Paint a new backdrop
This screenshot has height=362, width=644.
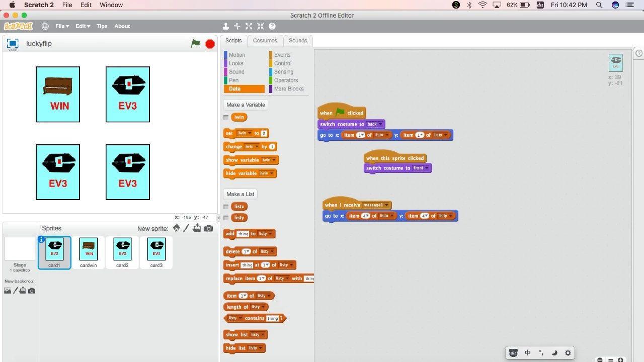(x=15, y=291)
